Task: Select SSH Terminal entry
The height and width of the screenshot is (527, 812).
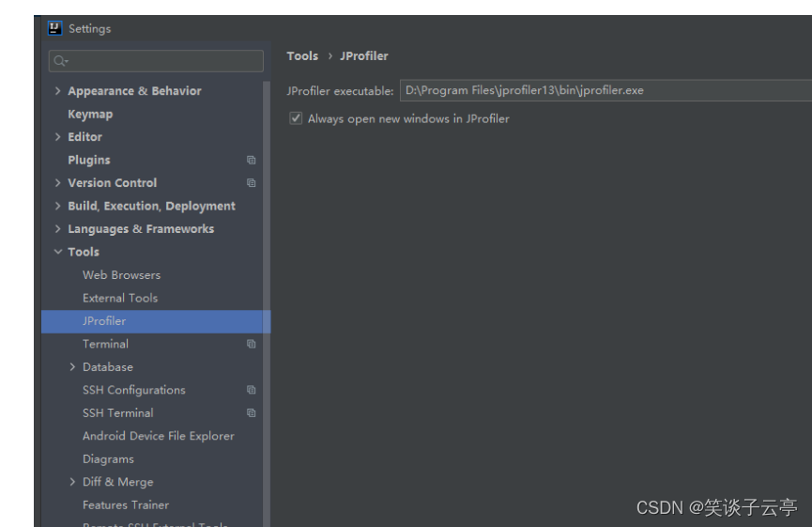Action: (118, 413)
